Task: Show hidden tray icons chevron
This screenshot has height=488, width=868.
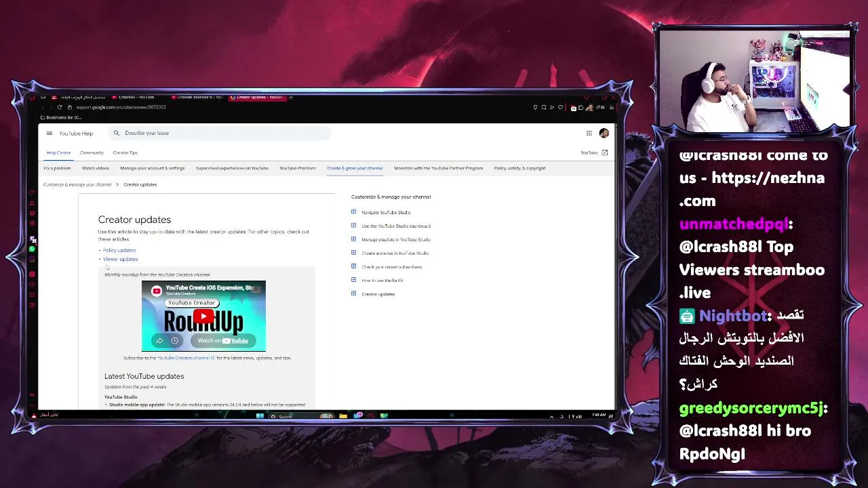Action: point(551,416)
